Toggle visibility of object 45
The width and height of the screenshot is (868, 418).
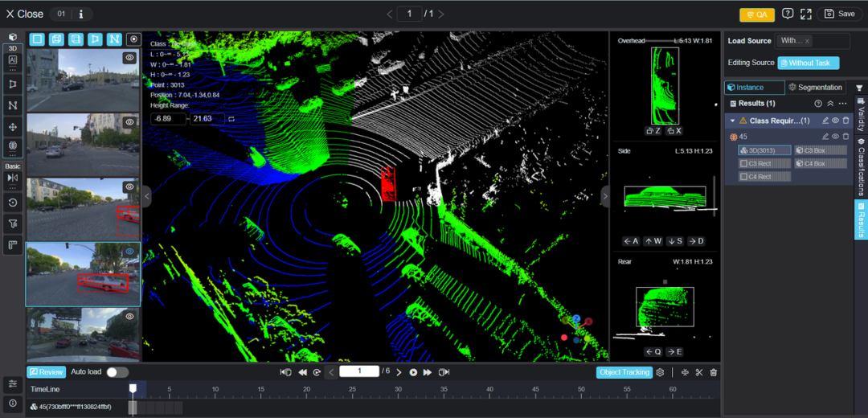pos(835,137)
